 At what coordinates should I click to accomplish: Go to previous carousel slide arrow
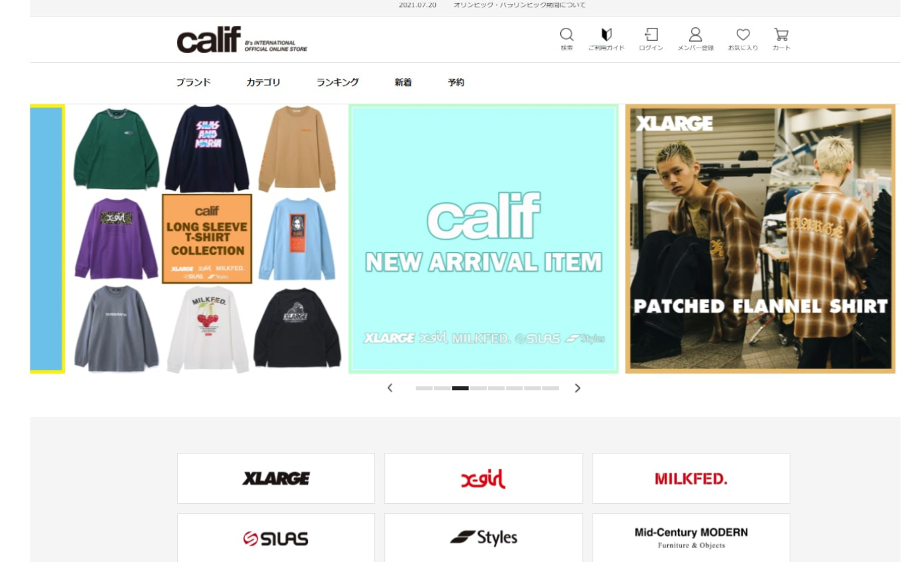[390, 388]
